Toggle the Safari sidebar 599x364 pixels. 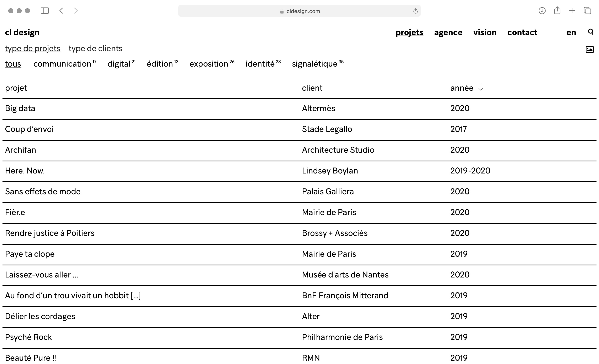tap(45, 11)
